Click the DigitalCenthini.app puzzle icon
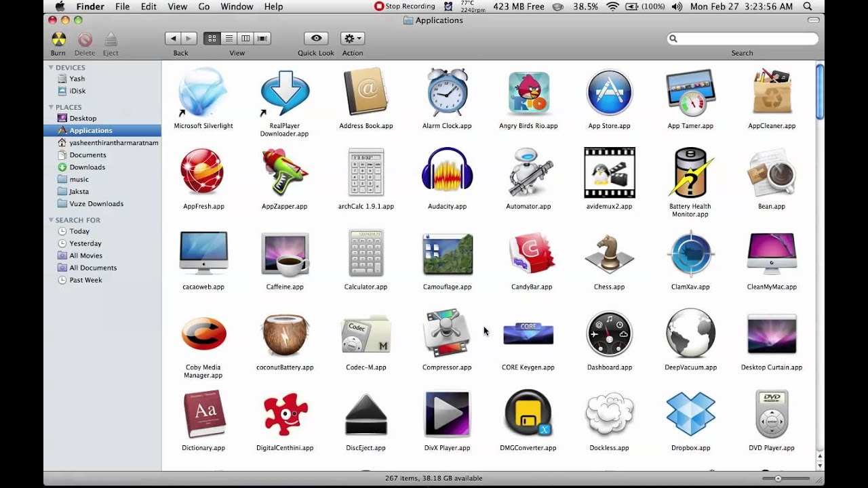Screen dimensions: 868x488 [x=284, y=414]
